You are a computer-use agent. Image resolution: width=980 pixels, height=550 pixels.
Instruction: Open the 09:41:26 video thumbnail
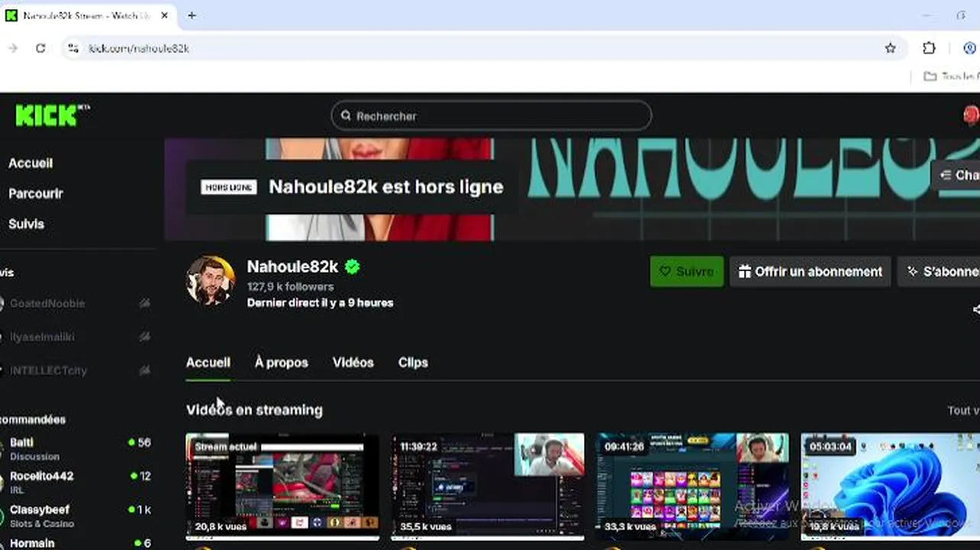(692, 487)
